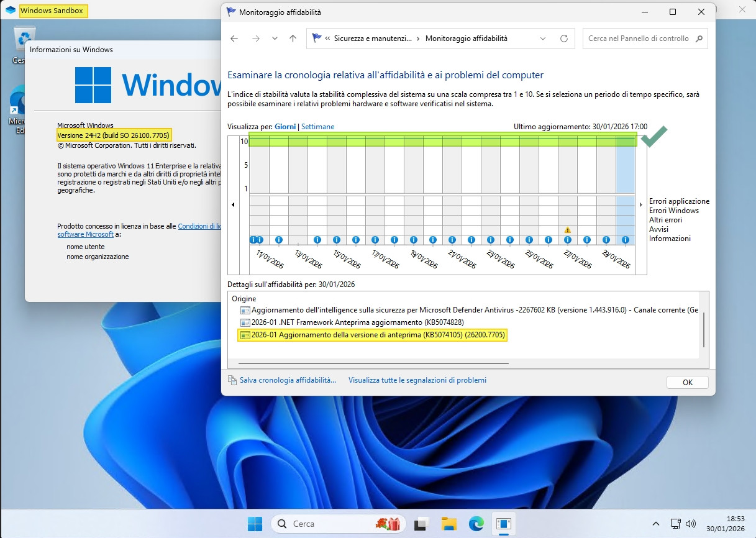The width and height of the screenshot is (756, 538).
Task: Select info icon for 18/01/2026
Action: tap(394, 240)
